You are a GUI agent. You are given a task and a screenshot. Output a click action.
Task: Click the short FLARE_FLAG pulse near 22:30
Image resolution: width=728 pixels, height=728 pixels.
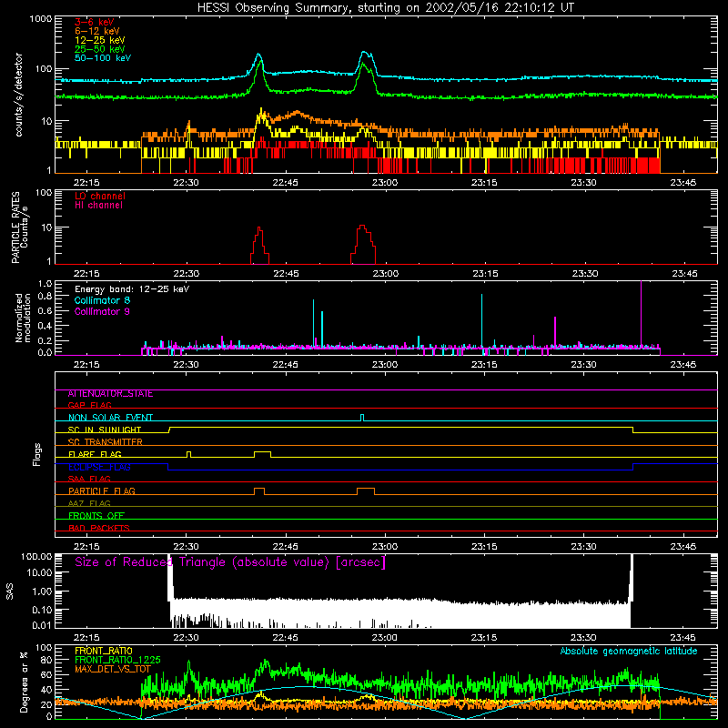[188, 454]
